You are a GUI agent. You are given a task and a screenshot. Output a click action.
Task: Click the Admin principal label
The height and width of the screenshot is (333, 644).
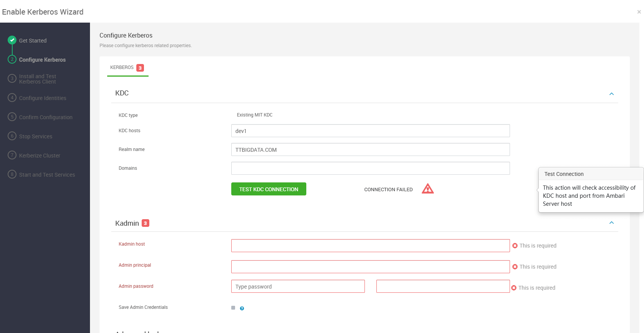(135, 265)
